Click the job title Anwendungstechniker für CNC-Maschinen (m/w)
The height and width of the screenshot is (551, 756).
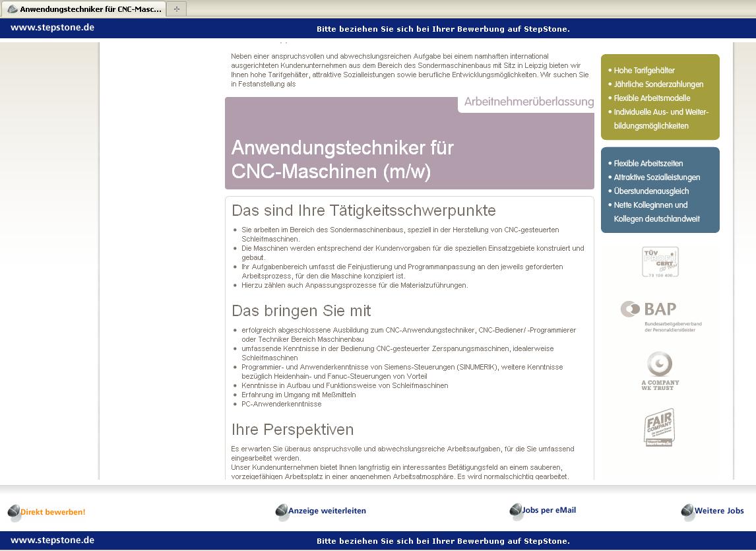(342, 159)
